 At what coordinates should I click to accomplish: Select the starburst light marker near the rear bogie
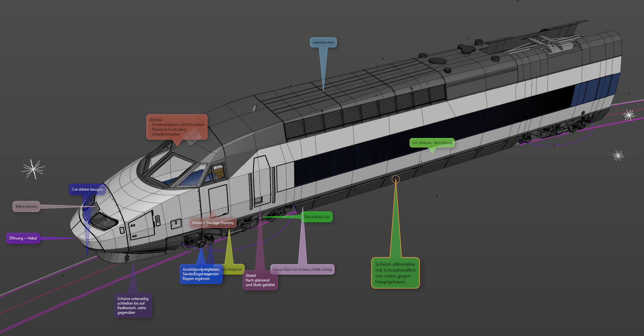(629, 115)
